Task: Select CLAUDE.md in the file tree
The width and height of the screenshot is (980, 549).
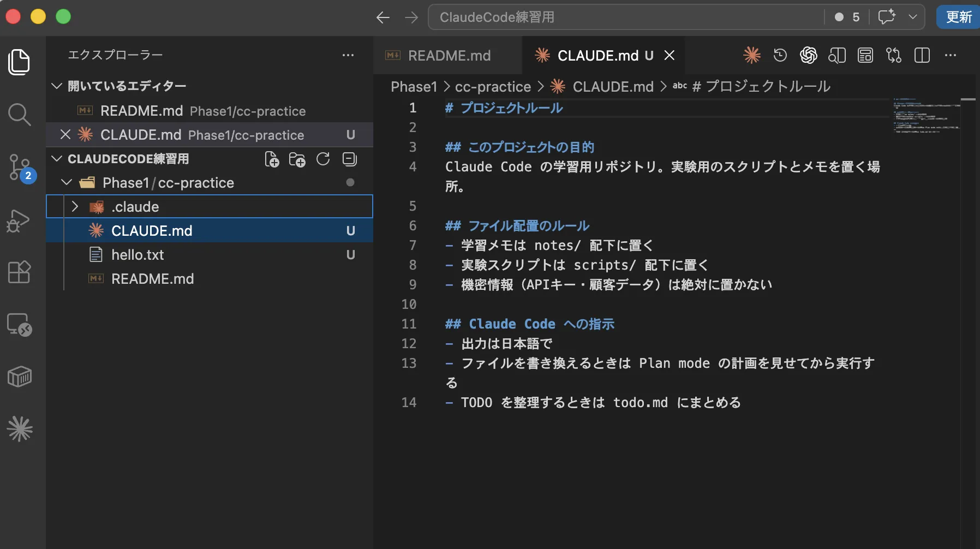Action: pyautogui.click(x=210, y=231)
